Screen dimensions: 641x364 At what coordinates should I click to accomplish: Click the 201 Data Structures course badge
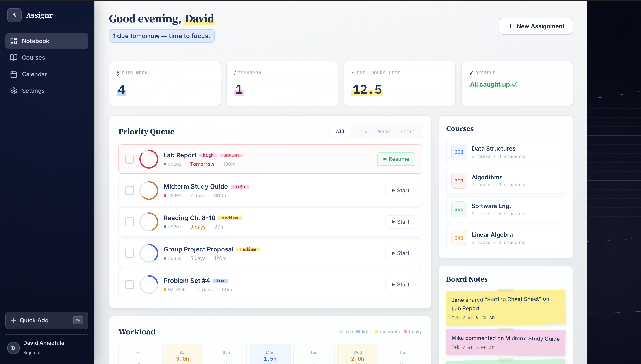459,152
